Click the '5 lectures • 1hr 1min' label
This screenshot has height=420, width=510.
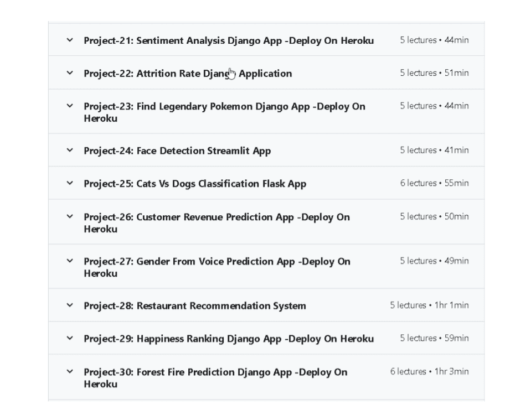[x=429, y=305]
